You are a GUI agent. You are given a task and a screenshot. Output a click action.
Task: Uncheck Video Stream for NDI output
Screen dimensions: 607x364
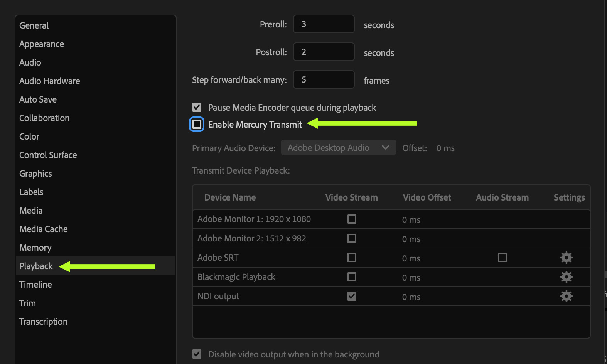(352, 296)
